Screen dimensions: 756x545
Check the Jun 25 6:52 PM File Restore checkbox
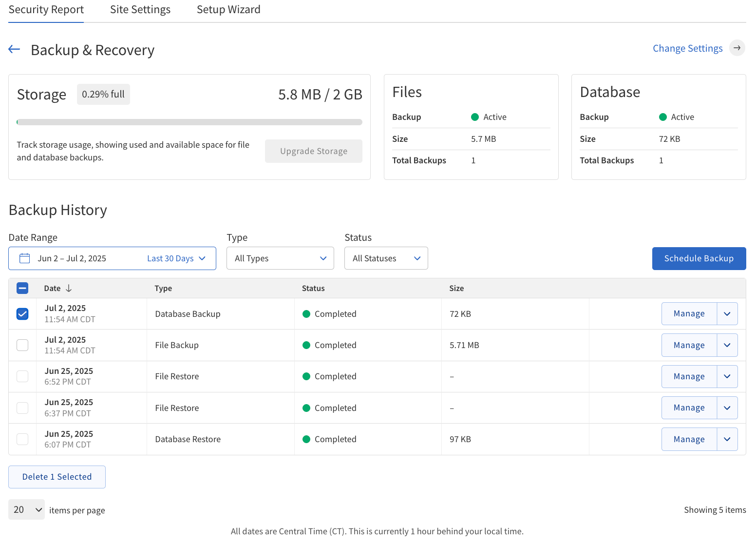22,376
